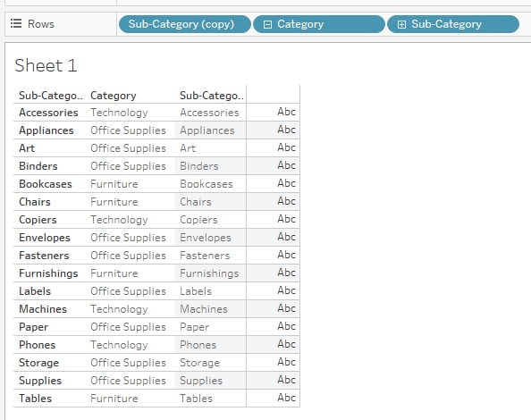The height and width of the screenshot is (420, 531).
Task: Click the bold Storage row header
Action: click(x=39, y=363)
